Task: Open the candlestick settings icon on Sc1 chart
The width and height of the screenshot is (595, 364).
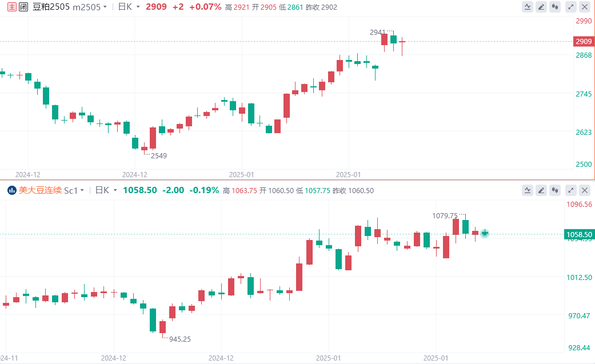Action: [555, 190]
